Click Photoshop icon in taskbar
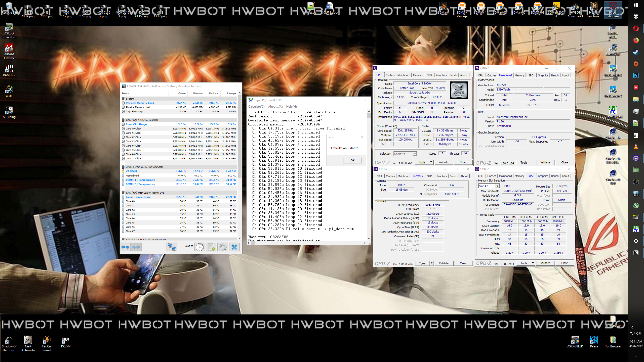Viewport: 644px width, 362px height. (636, 75)
